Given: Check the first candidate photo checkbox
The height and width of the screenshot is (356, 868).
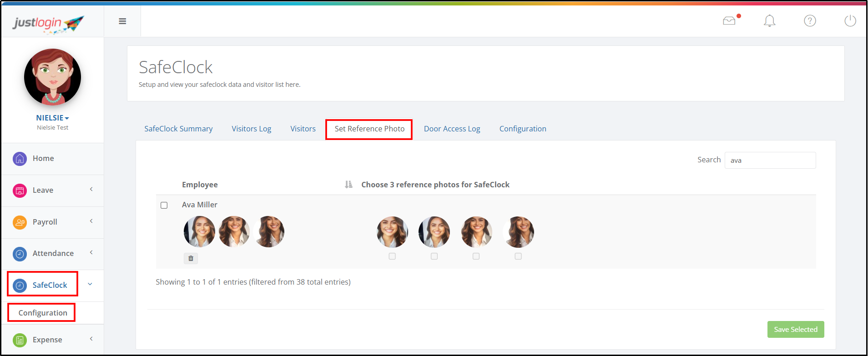Looking at the screenshot, I should (392, 256).
